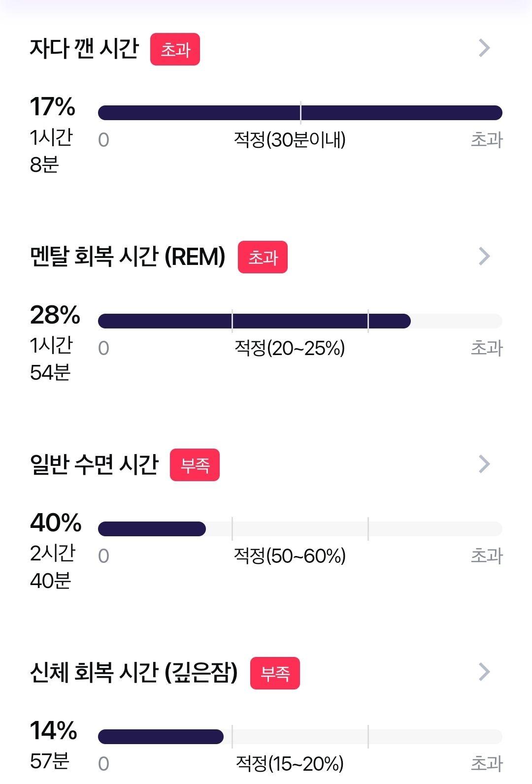Select the 적정(30분이내) range label
This screenshot has height=784, width=532.
(290, 140)
